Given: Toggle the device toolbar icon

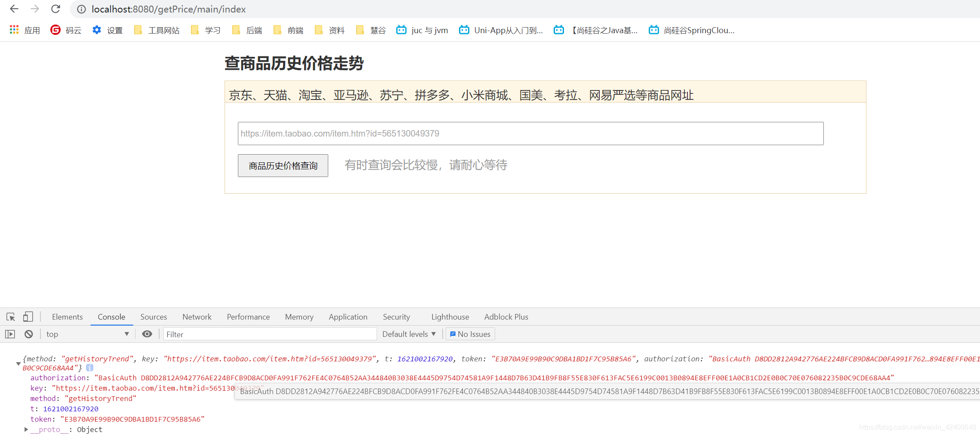Looking at the screenshot, I should point(28,317).
